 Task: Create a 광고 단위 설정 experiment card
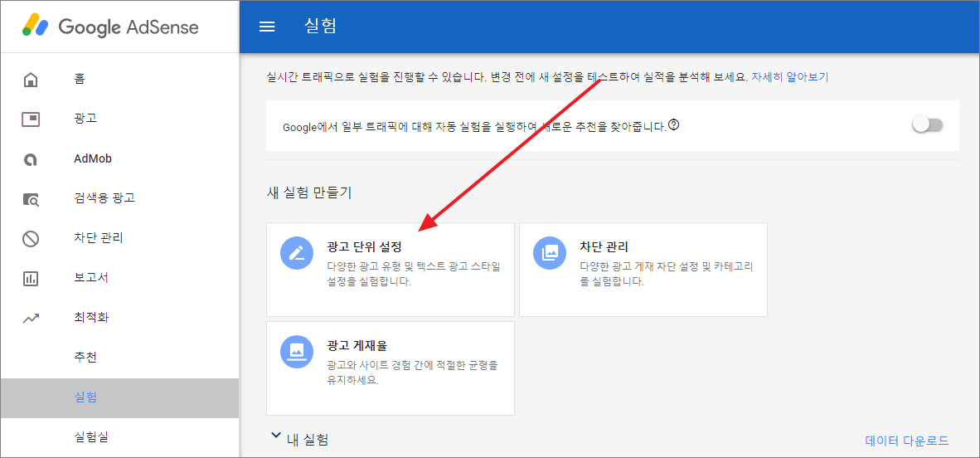(391, 269)
